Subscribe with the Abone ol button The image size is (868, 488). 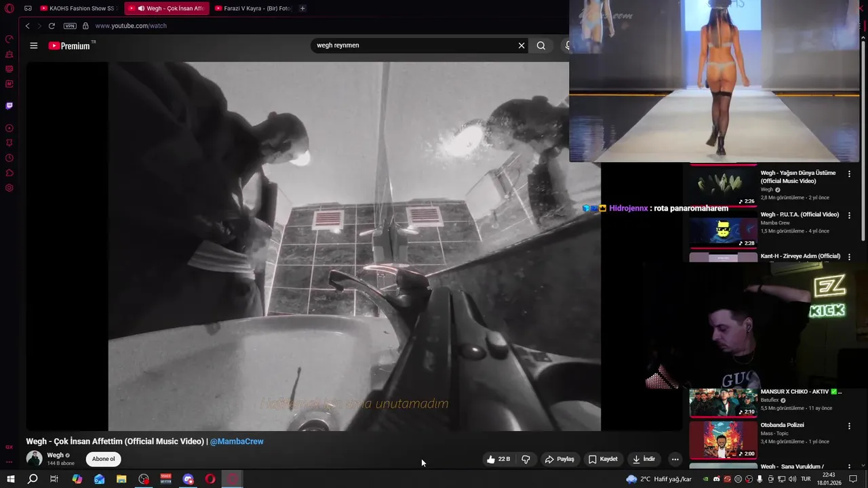104,459
